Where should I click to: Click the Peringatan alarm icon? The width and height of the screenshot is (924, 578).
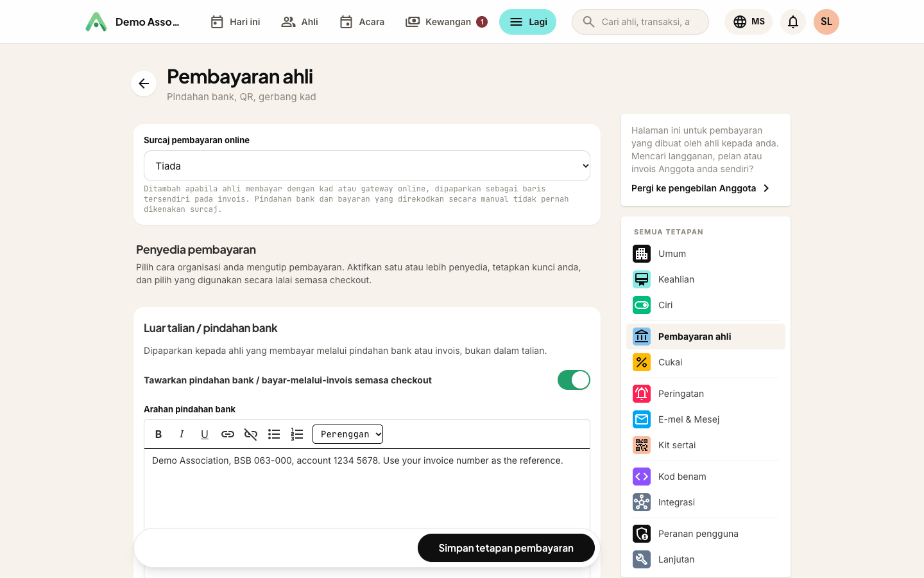(642, 394)
